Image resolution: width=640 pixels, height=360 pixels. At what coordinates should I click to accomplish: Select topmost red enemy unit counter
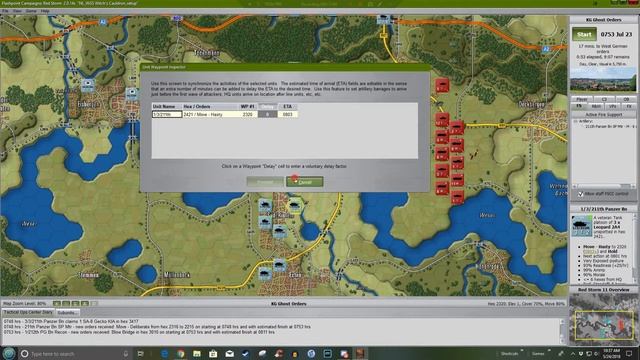coord(442,85)
